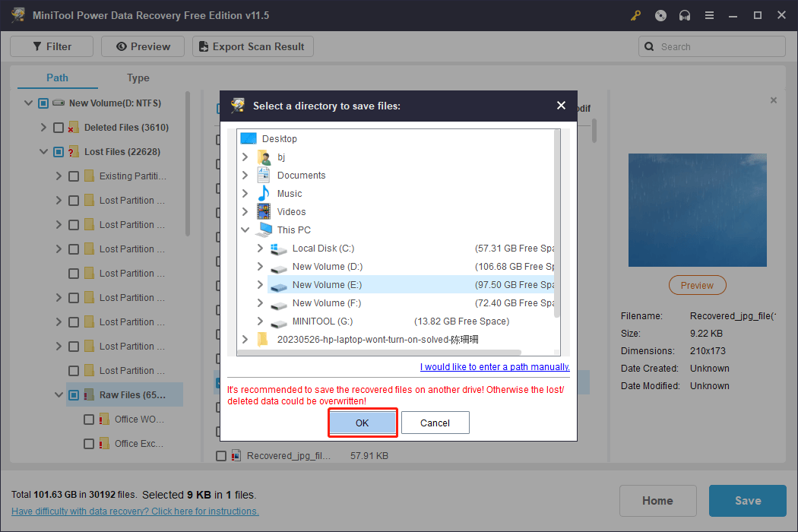This screenshot has width=798, height=532.
Task: Collapse the Raw Files tree node
Action: click(x=59, y=394)
